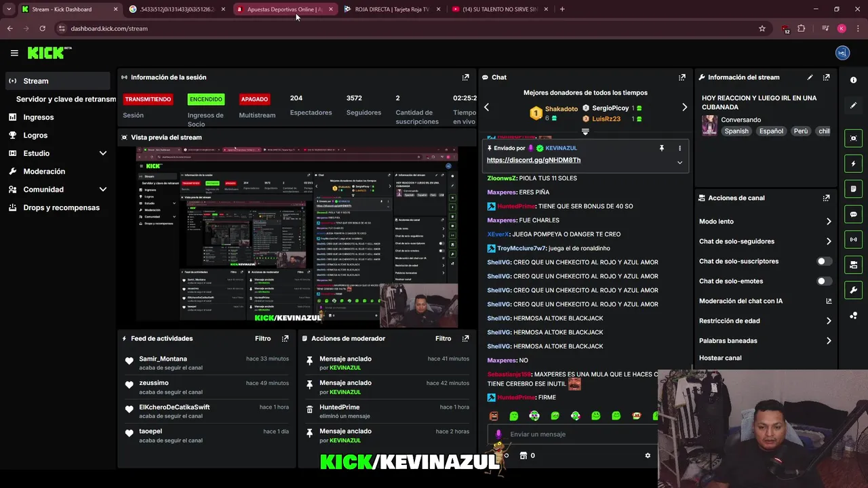Open Filtro in Acciones de moderador
The height and width of the screenshot is (488, 868).
[x=443, y=338]
